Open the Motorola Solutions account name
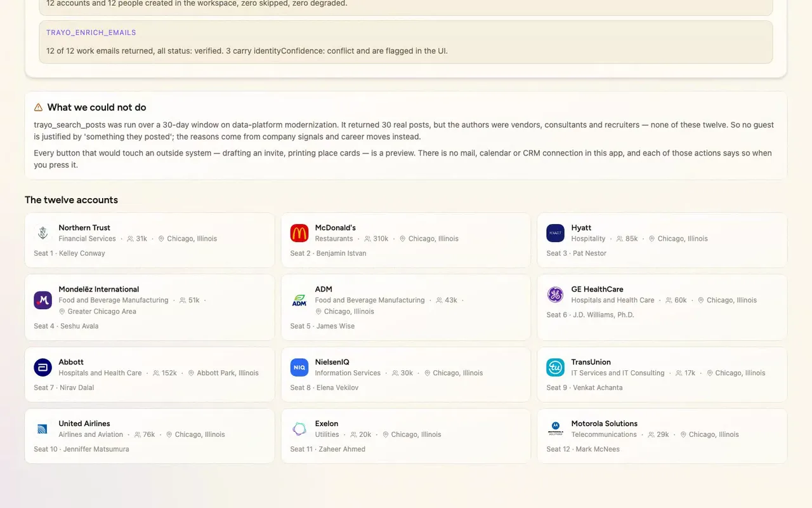Image resolution: width=812 pixels, height=508 pixels. click(604, 424)
